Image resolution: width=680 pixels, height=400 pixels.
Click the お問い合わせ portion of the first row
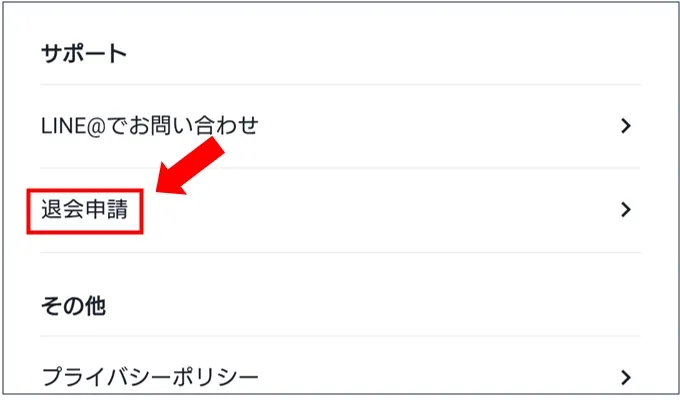193,126
